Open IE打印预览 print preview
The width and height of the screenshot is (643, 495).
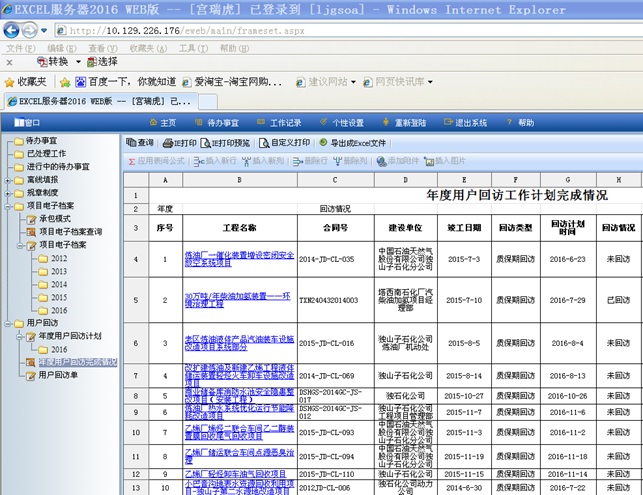[x=229, y=143]
